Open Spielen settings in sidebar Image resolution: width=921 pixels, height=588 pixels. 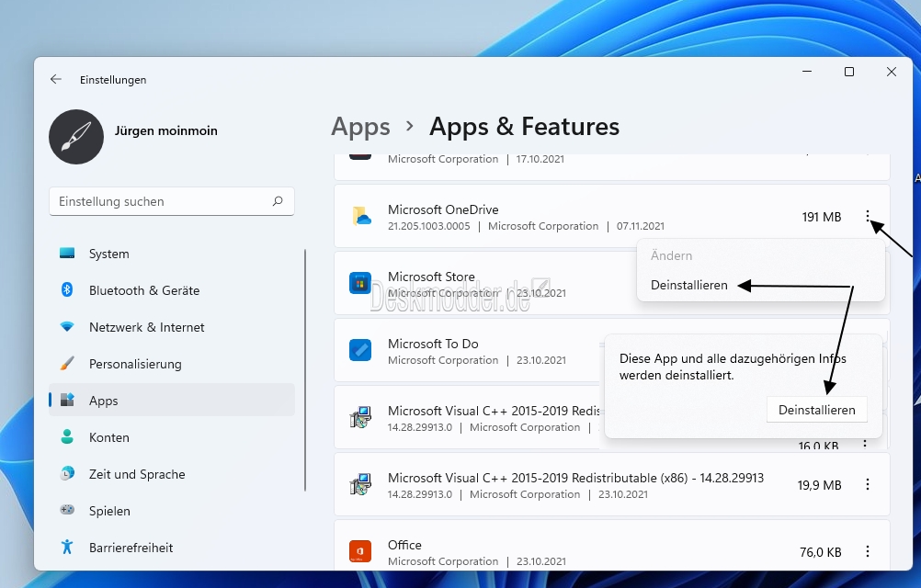tap(172, 511)
